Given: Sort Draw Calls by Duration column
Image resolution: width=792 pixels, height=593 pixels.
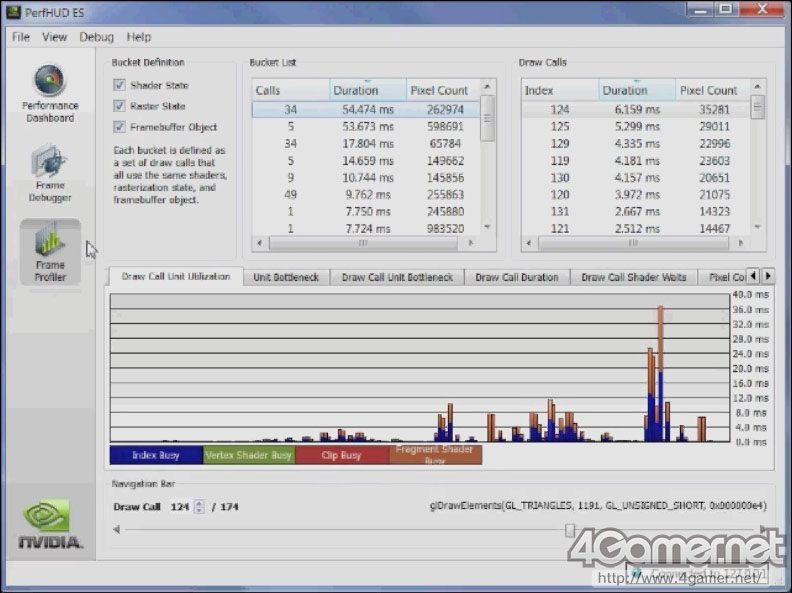Looking at the screenshot, I should (x=637, y=90).
